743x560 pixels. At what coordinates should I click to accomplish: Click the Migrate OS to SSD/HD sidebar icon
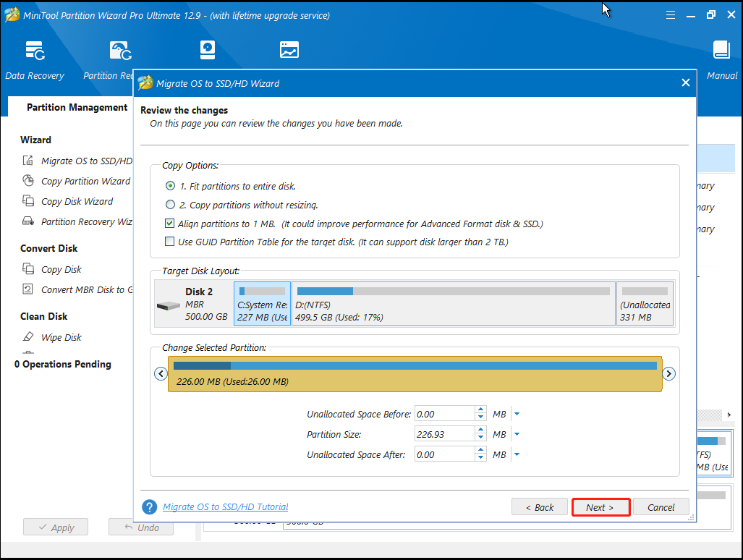pos(28,161)
